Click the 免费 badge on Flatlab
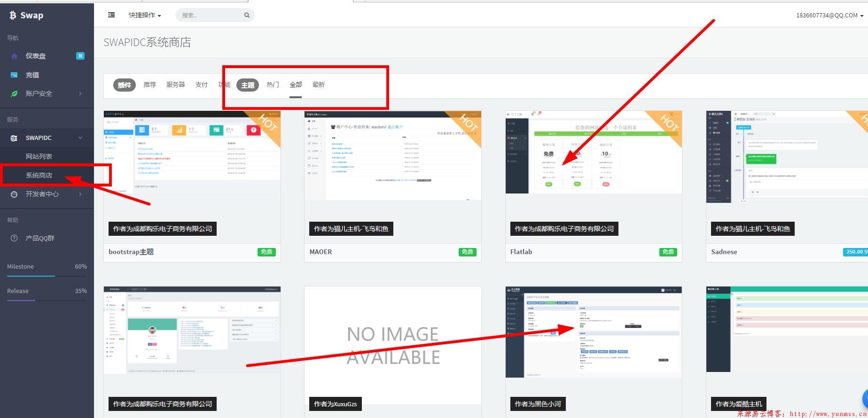 (668, 252)
